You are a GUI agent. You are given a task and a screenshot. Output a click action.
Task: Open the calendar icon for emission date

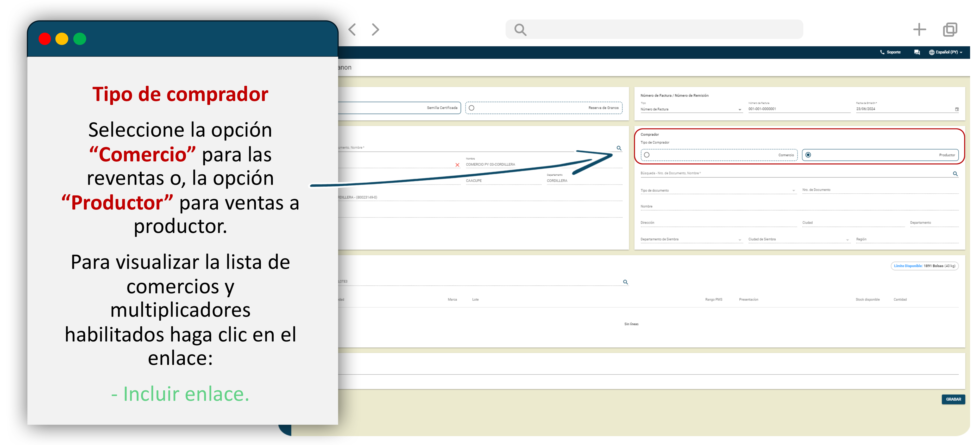(957, 109)
